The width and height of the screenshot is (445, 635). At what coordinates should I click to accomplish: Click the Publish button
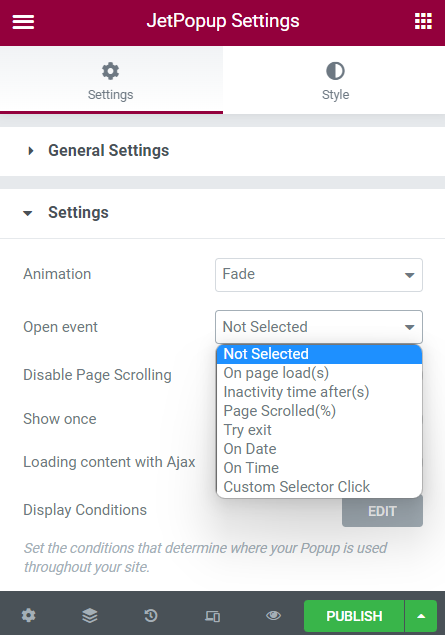(x=354, y=616)
